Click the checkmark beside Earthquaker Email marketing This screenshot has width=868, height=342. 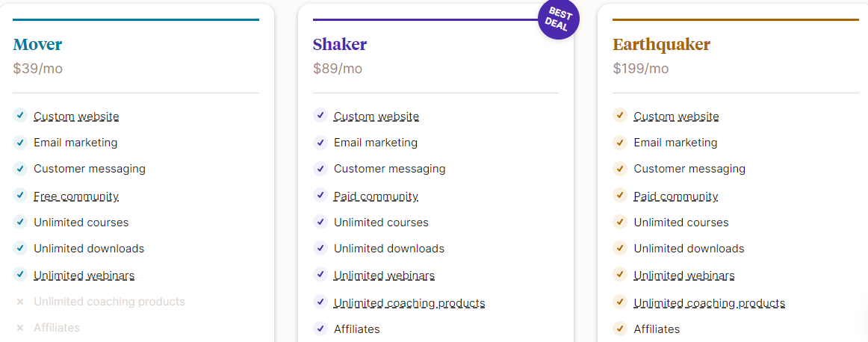point(619,142)
